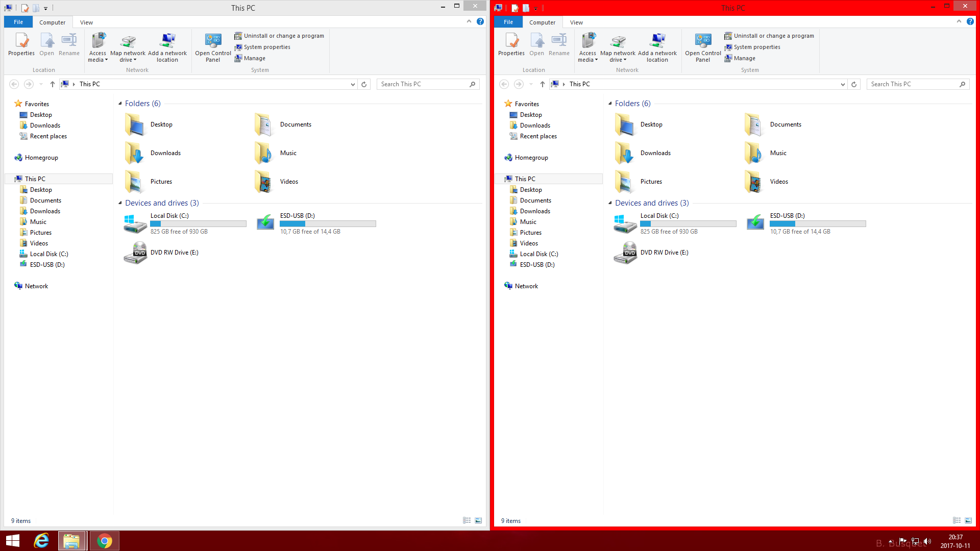
Task: Click Add a network location in right window
Action: (x=657, y=46)
